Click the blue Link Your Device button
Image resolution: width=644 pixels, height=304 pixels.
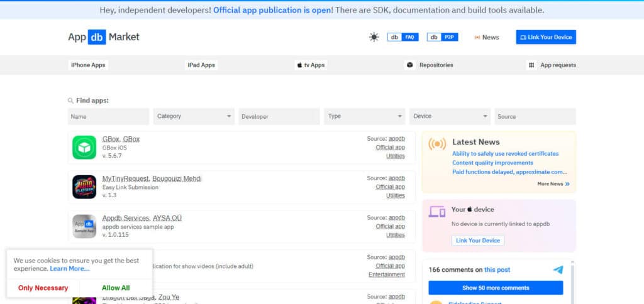click(x=546, y=37)
